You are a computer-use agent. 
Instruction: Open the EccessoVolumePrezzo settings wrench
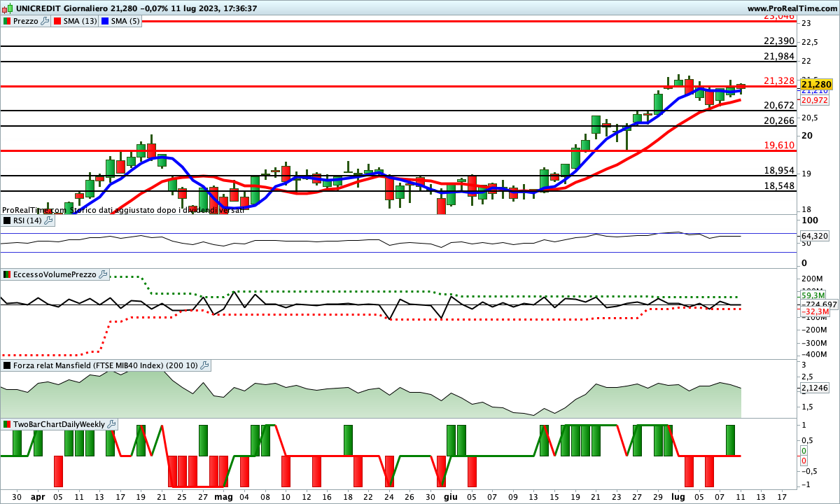point(104,275)
